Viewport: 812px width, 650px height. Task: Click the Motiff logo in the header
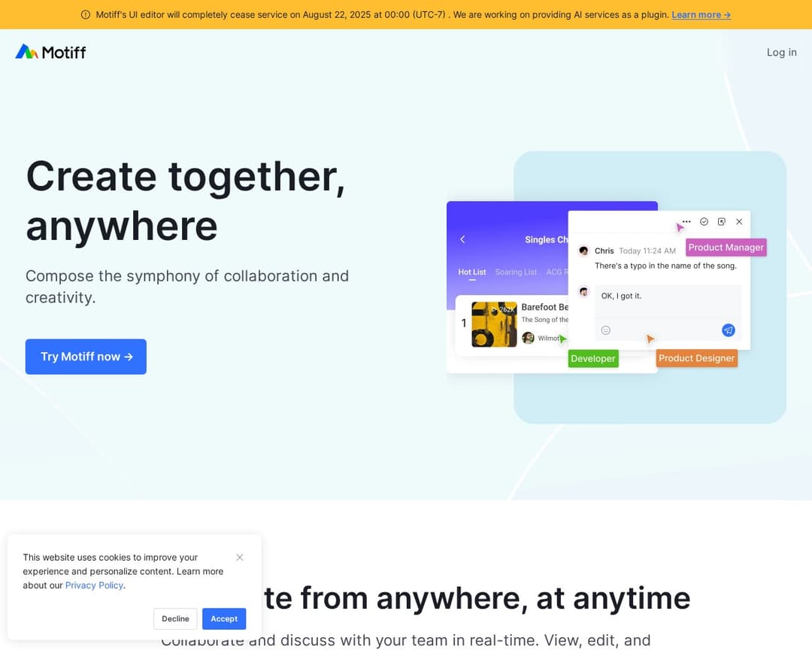[x=50, y=52]
